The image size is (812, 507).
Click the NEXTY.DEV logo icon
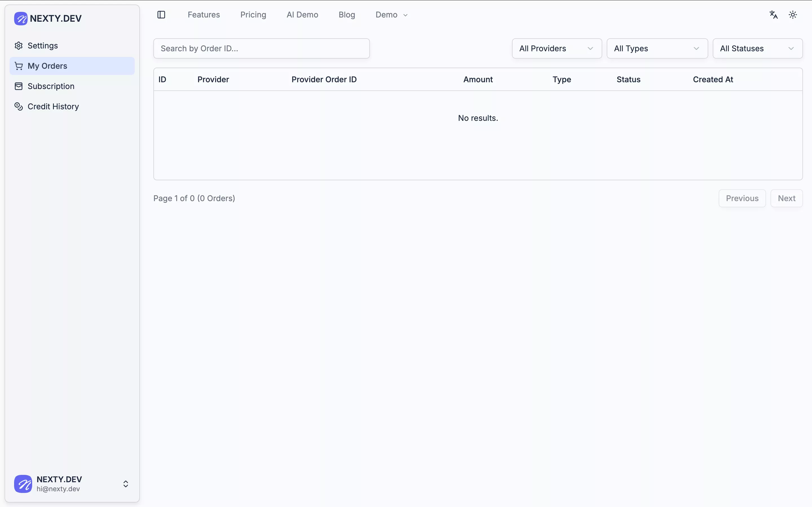(x=21, y=18)
